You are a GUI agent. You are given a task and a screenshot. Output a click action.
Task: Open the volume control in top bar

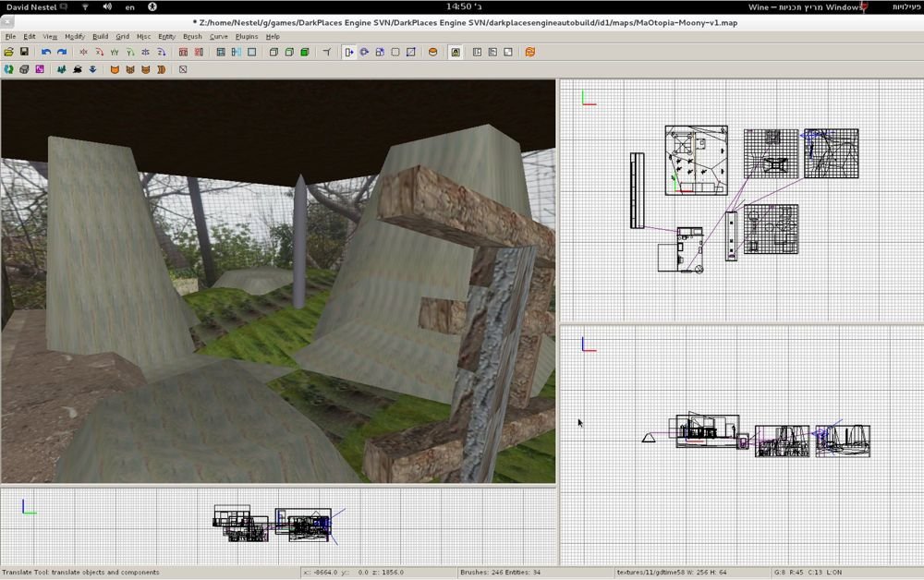pos(107,6)
